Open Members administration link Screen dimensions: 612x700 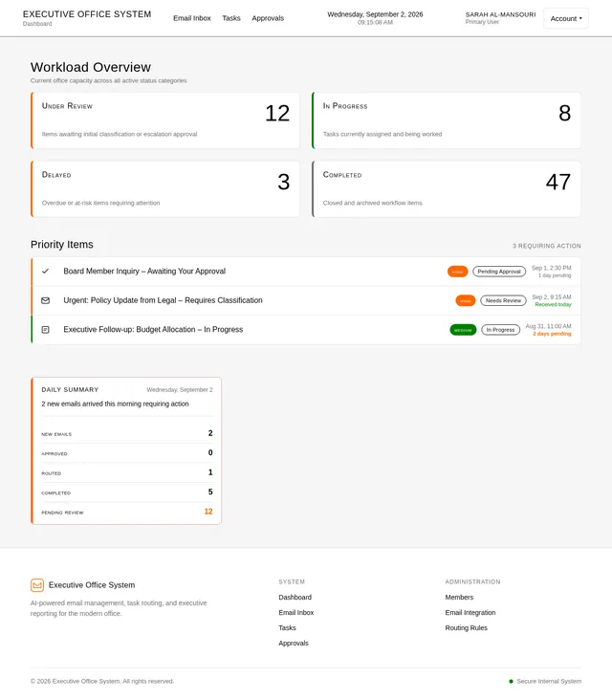pyautogui.click(x=459, y=598)
